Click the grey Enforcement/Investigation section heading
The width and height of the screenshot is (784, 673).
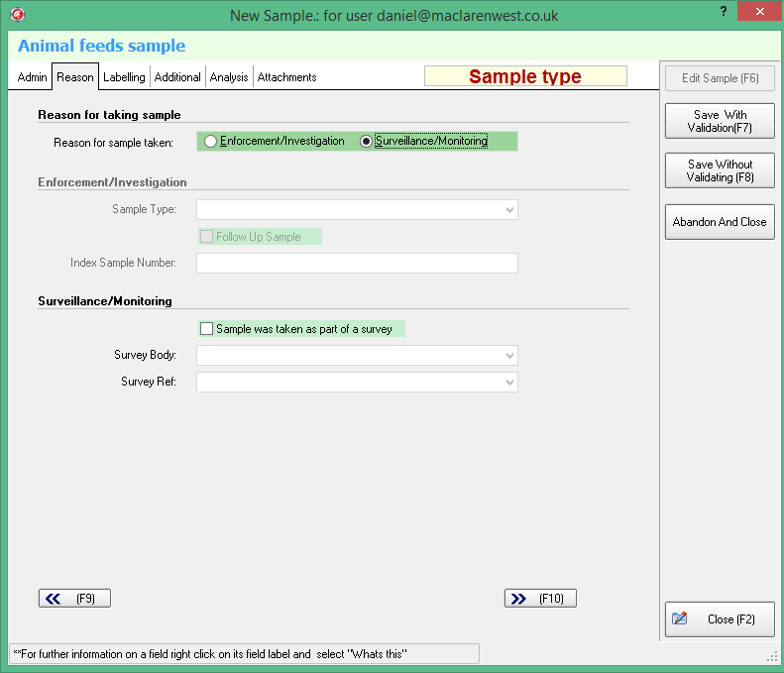point(113,182)
